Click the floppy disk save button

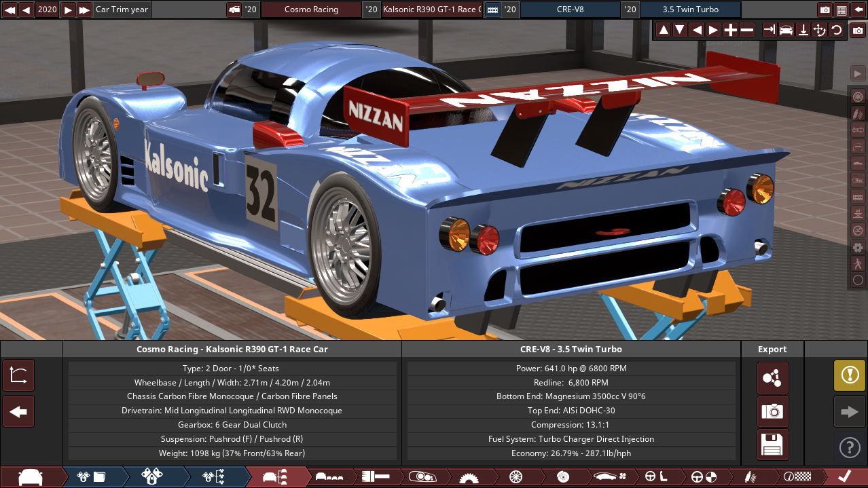773,445
